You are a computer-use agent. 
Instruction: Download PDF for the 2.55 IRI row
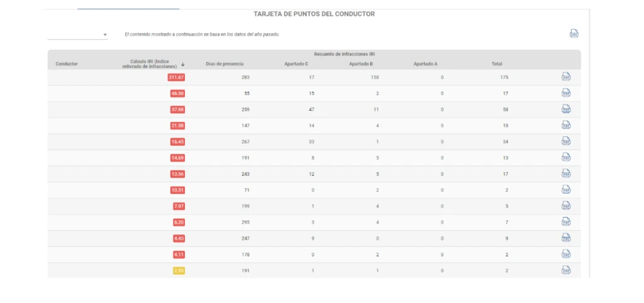click(566, 270)
